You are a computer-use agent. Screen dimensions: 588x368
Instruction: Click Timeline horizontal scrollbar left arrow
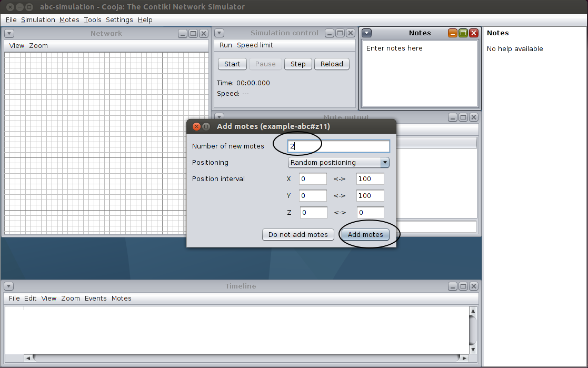(28, 358)
